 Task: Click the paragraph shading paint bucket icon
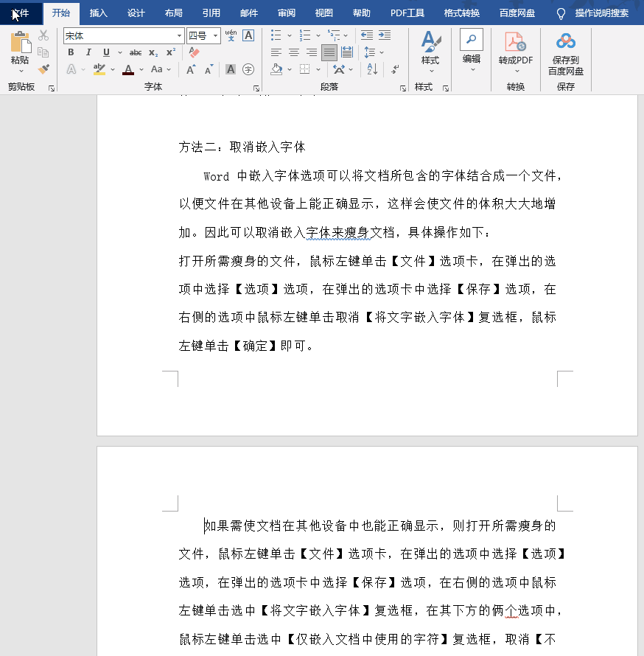(x=276, y=69)
